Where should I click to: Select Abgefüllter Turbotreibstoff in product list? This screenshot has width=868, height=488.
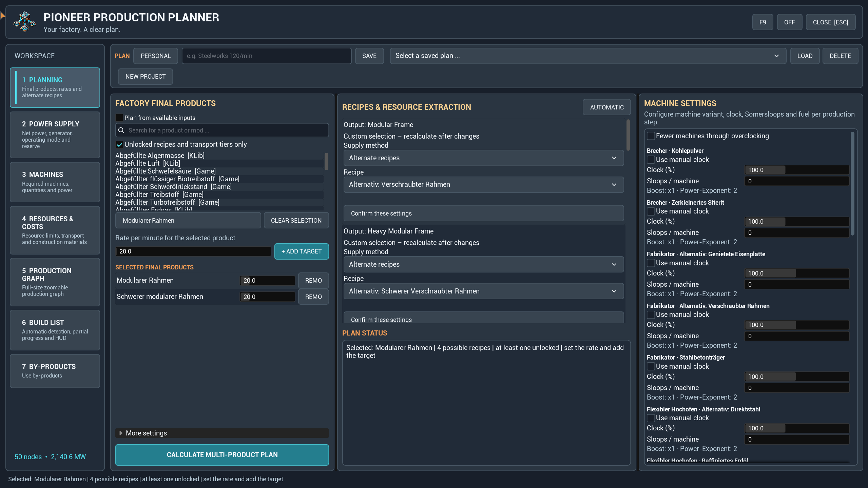pos(219,202)
